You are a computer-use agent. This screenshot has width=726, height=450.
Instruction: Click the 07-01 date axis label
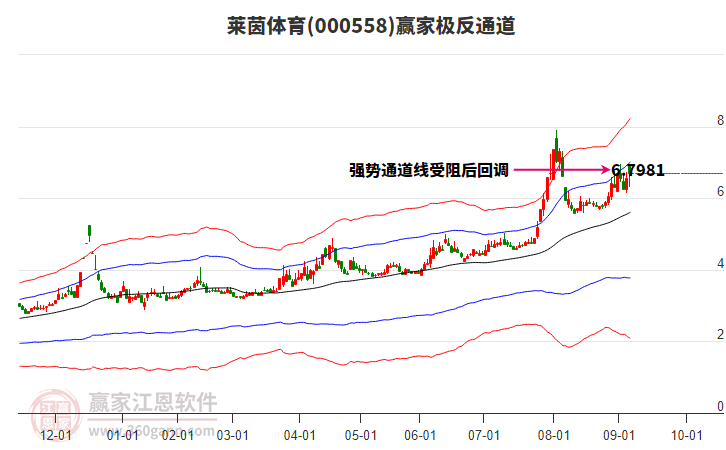click(484, 435)
